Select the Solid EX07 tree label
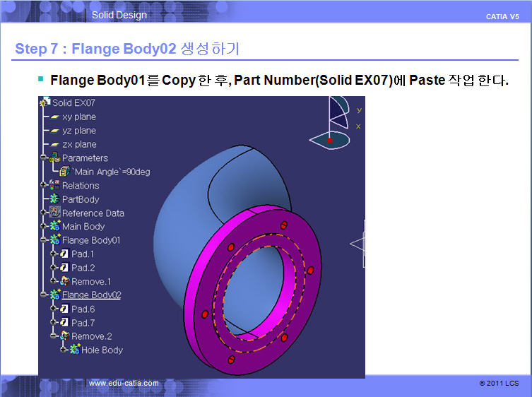The height and width of the screenshot is (397, 532). [x=73, y=103]
